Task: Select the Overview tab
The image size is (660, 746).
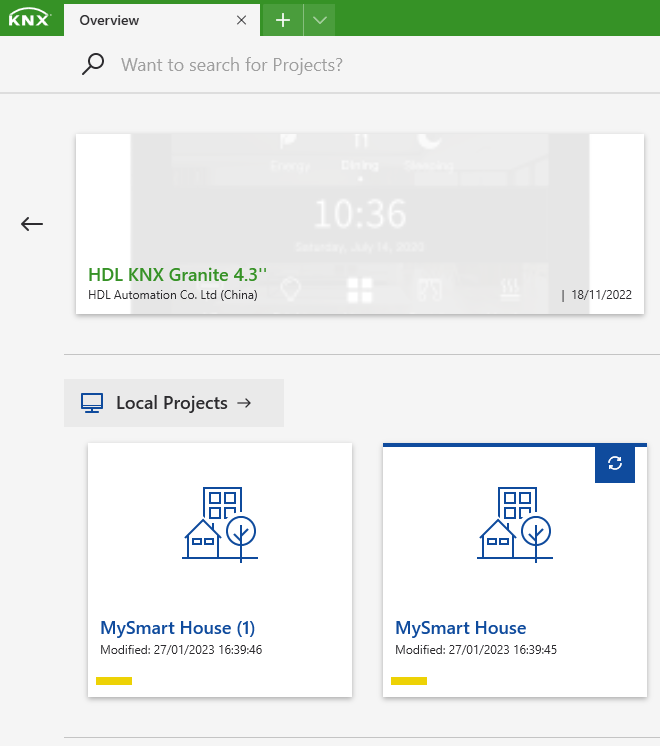Action: (162, 20)
